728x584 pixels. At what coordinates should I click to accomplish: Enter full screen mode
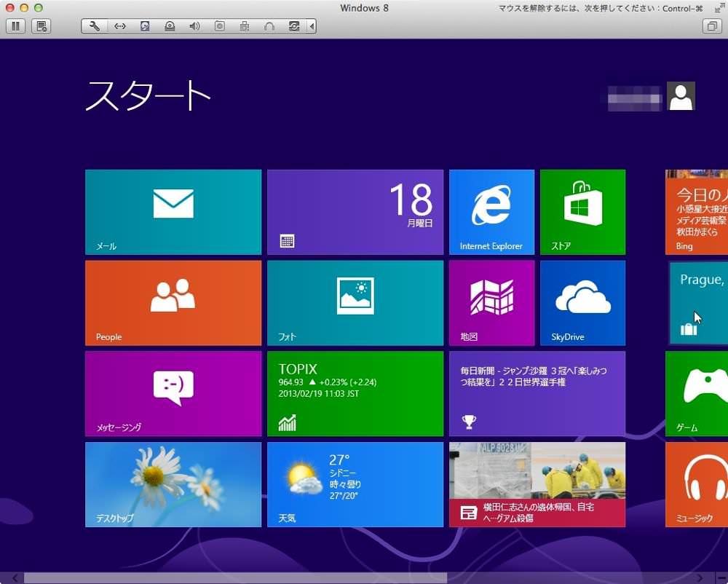click(x=719, y=8)
